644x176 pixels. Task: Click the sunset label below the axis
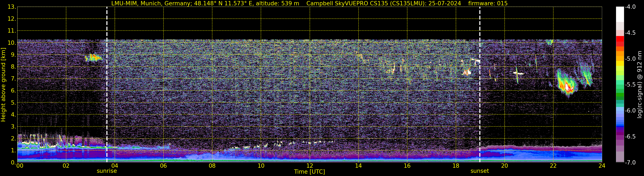click(480, 171)
